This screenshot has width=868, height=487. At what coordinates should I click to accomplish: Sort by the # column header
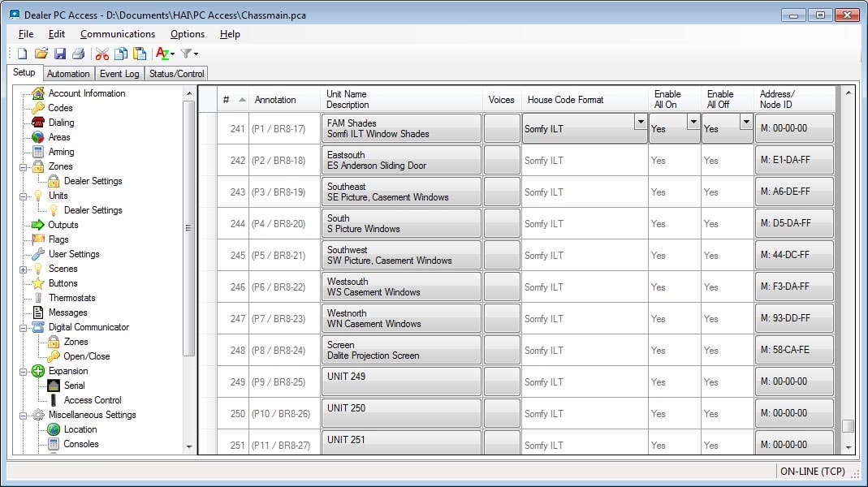click(233, 100)
